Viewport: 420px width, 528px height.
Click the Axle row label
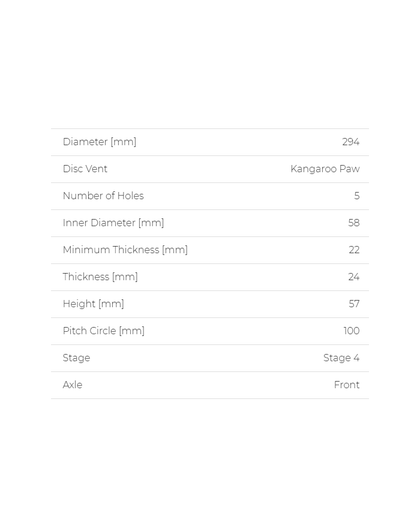click(73, 385)
